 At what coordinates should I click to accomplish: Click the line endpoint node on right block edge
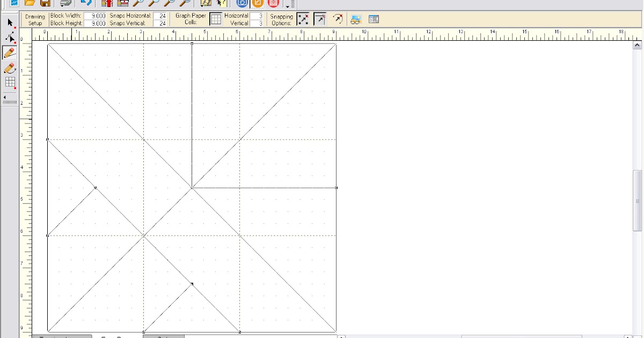click(x=336, y=188)
